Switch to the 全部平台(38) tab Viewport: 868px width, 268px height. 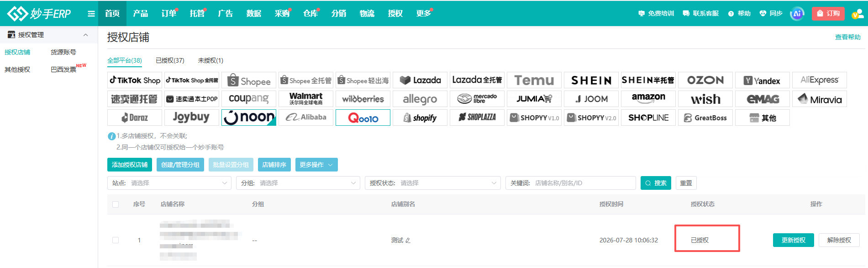pyautogui.click(x=125, y=60)
